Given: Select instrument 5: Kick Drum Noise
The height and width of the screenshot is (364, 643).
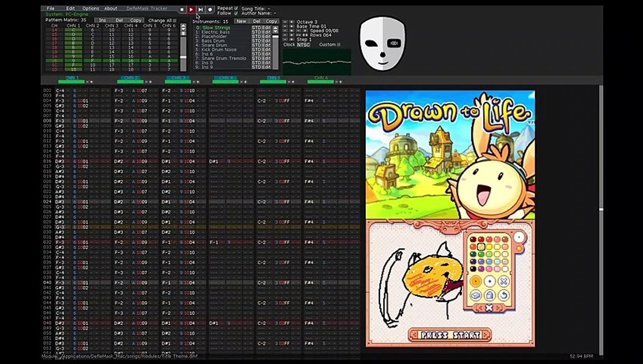Looking at the screenshot, I should tap(216, 50).
